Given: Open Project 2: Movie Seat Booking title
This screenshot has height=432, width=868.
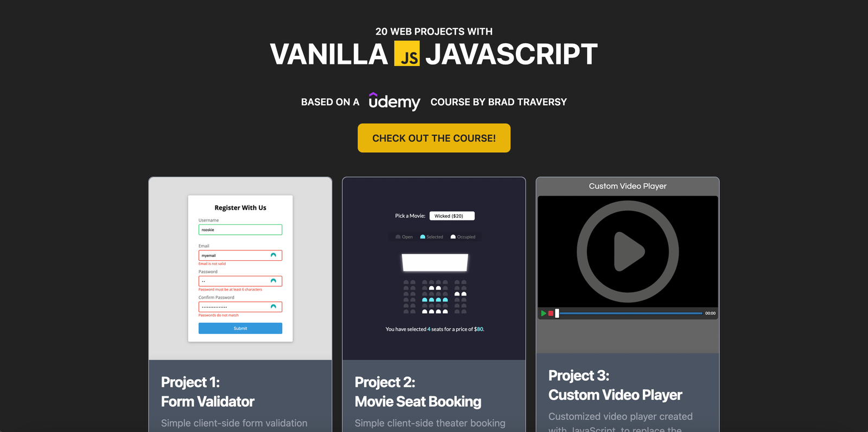Looking at the screenshot, I should click(418, 392).
